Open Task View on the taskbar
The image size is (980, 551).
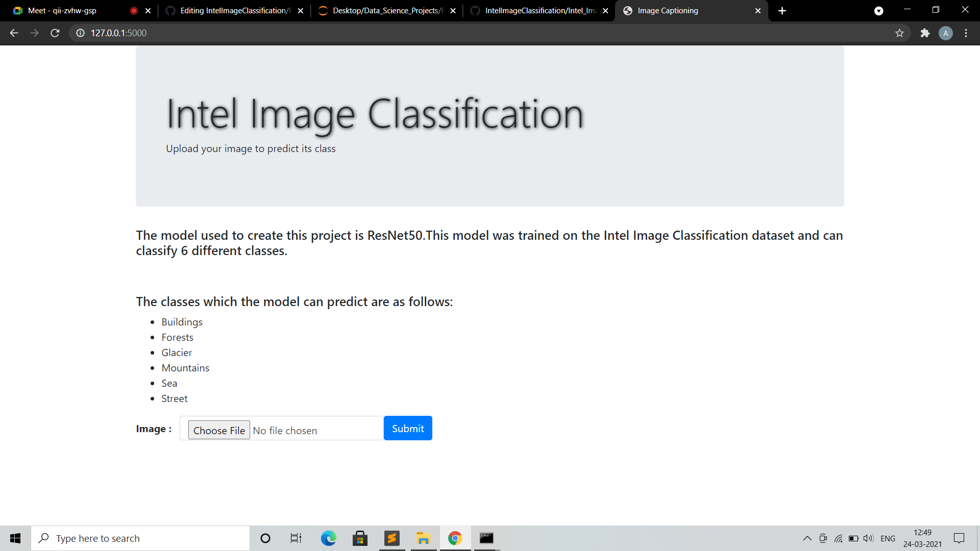[x=296, y=538]
